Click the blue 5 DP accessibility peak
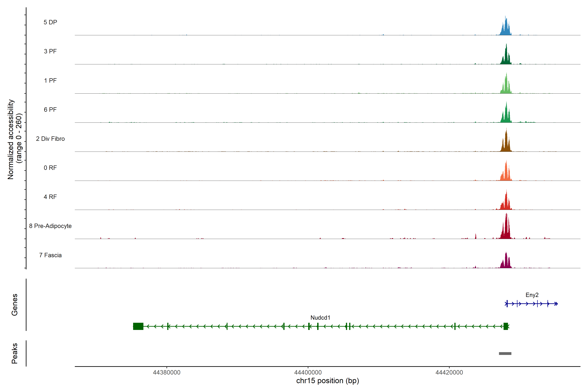This screenshot has width=588, height=392. tap(506, 29)
